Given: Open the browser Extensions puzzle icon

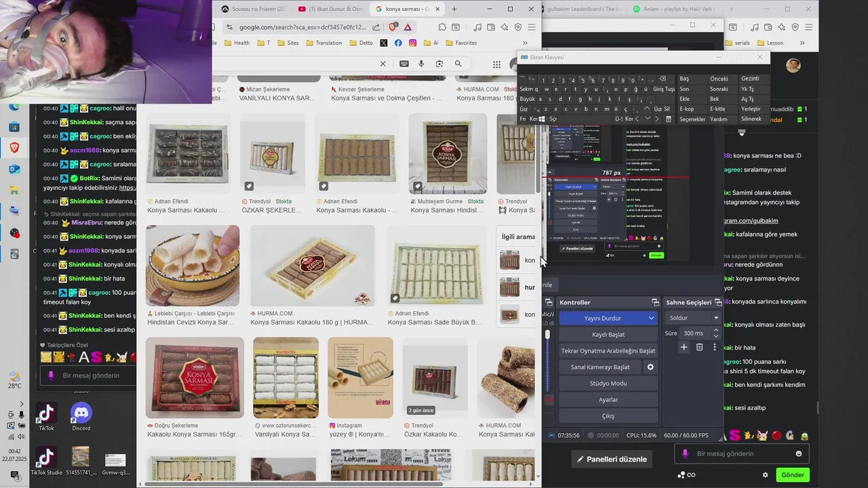Looking at the screenshot, I should (x=442, y=27).
